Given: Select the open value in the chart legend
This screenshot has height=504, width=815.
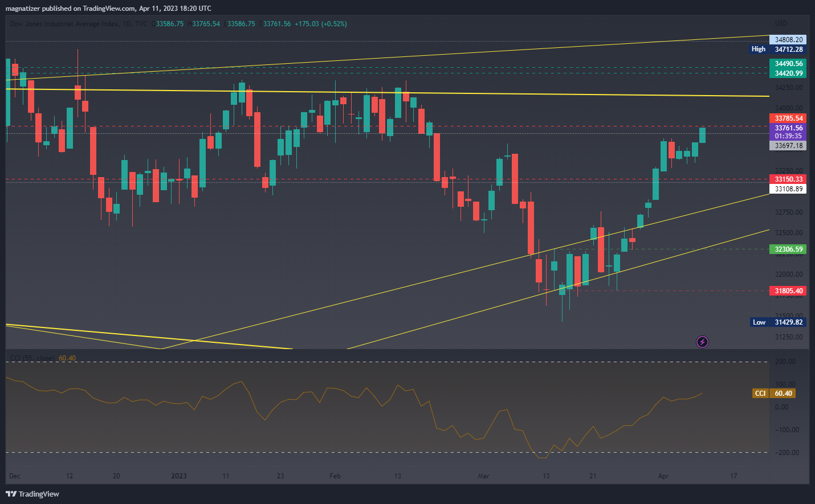Looking at the screenshot, I should pos(169,24).
